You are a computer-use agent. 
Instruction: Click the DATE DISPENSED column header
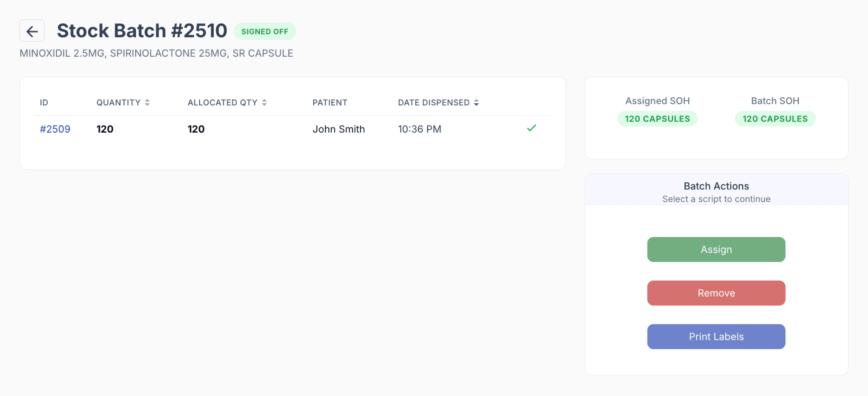434,103
